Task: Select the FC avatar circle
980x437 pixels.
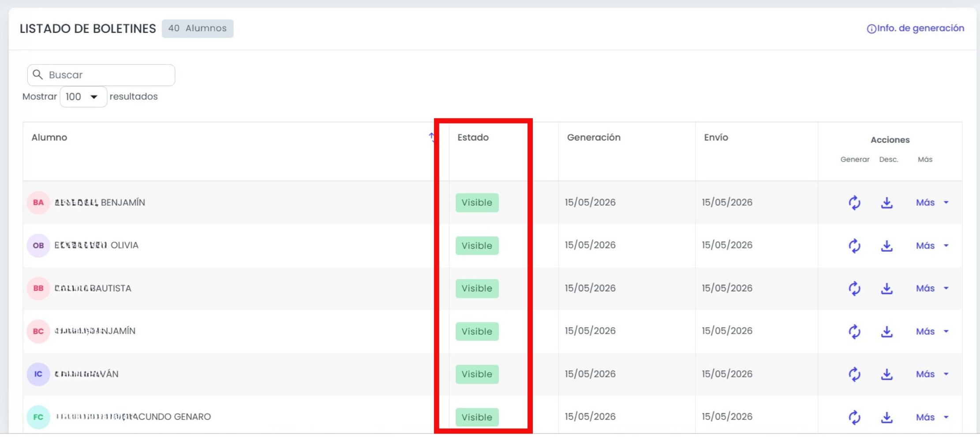Action: point(38,417)
